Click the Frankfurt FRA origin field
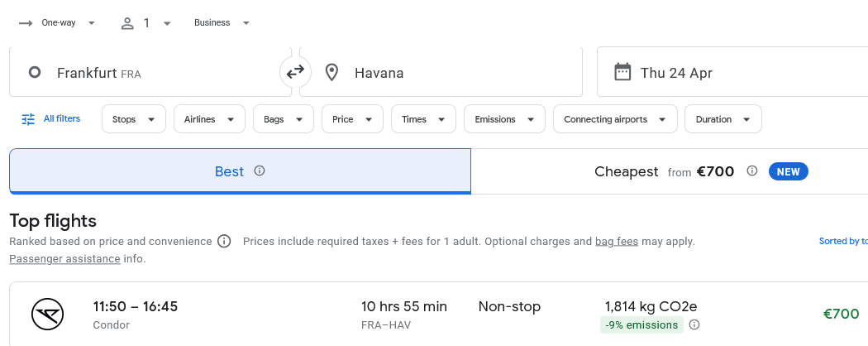Screen dimensions: 868x346 (149, 73)
